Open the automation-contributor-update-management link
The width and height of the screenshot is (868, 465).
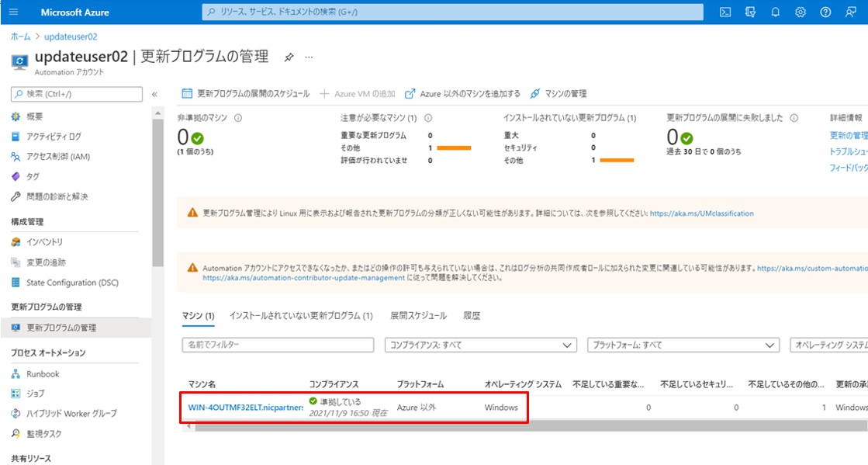303,278
